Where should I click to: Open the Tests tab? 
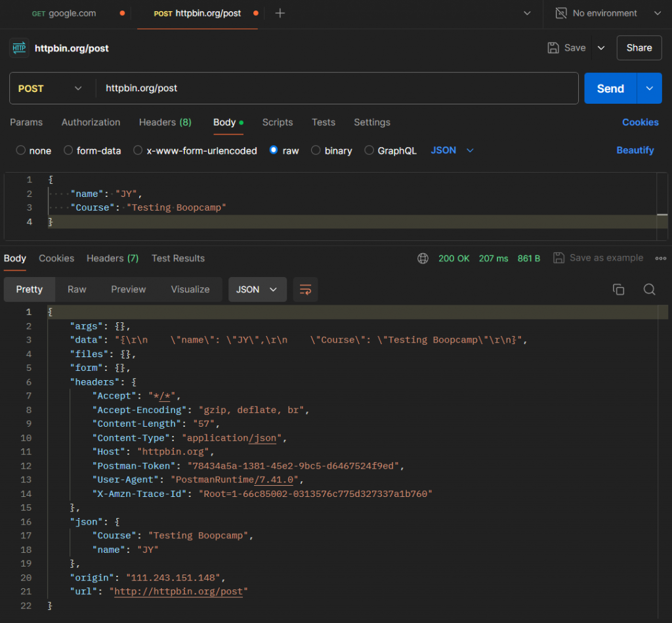coord(324,123)
